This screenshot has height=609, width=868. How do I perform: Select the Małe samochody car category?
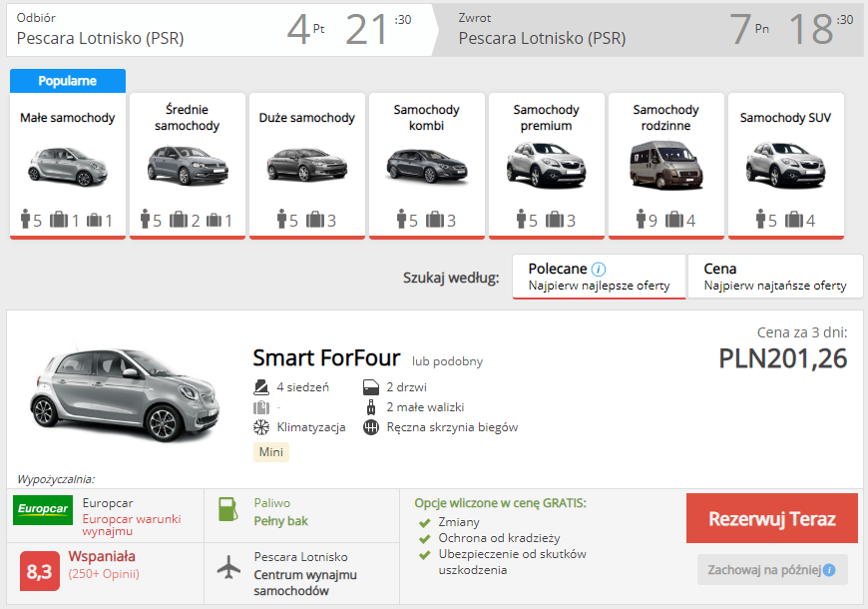click(68, 166)
